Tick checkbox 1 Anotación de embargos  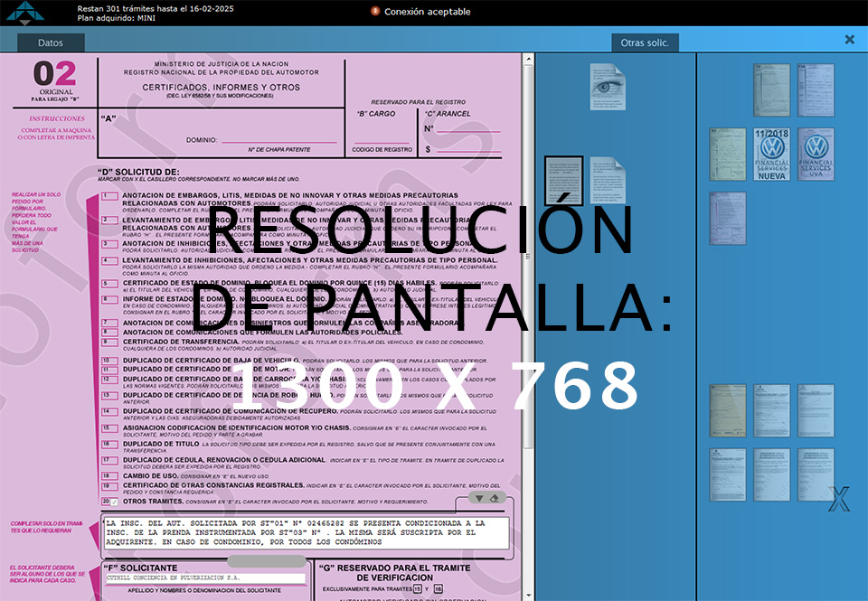tap(109, 195)
